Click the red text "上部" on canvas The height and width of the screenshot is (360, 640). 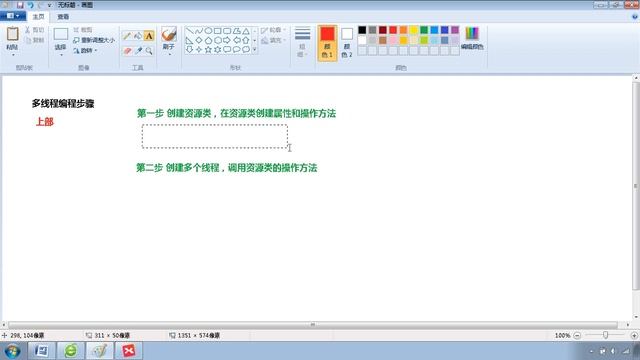pos(45,122)
